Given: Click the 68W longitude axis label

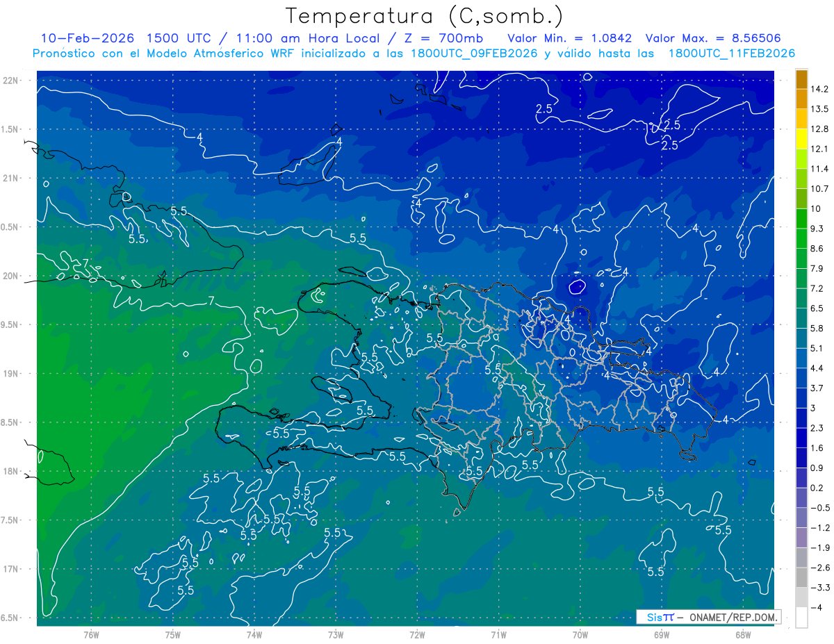Looking at the screenshot, I should (743, 634).
